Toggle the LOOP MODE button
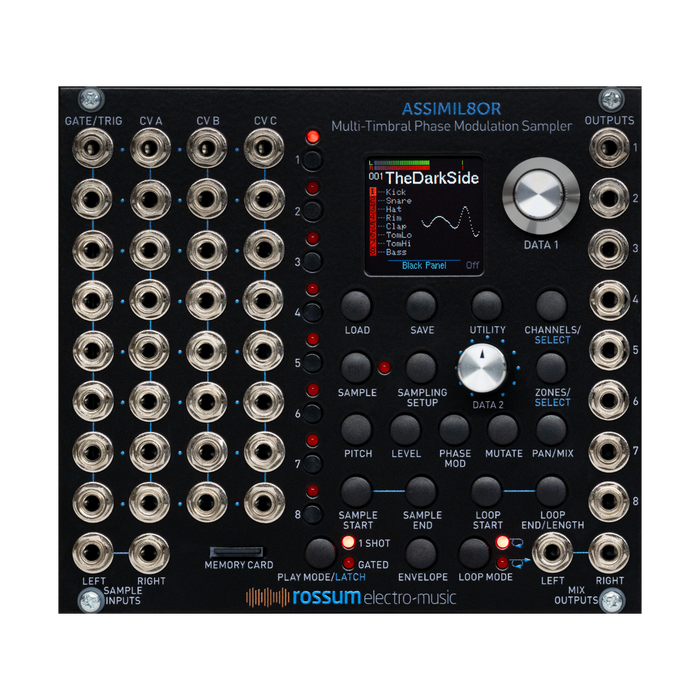The height and width of the screenshot is (700, 700). [x=473, y=553]
